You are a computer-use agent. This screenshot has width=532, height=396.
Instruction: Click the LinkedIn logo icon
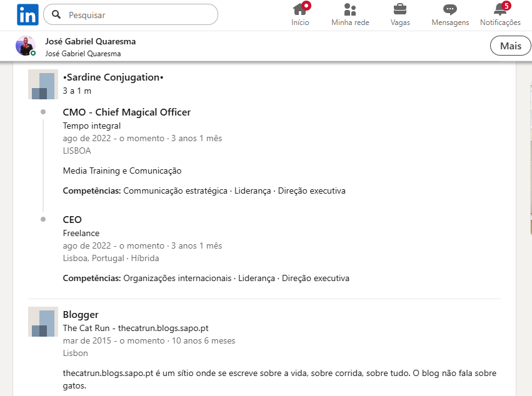point(28,14)
